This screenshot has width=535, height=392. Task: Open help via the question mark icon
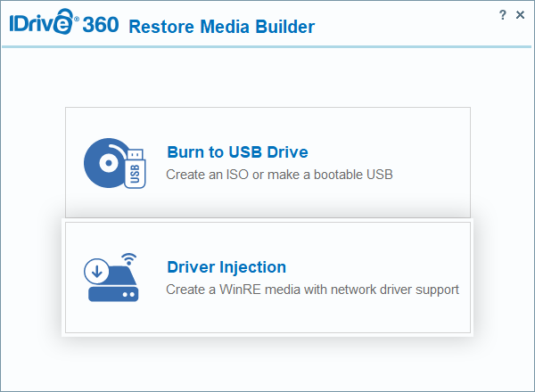click(x=503, y=15)
